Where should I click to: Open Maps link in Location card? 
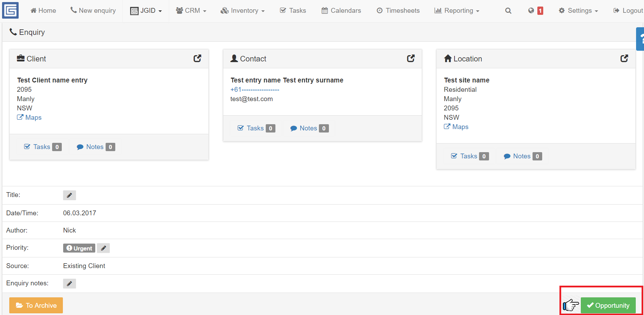pos(456,127)
